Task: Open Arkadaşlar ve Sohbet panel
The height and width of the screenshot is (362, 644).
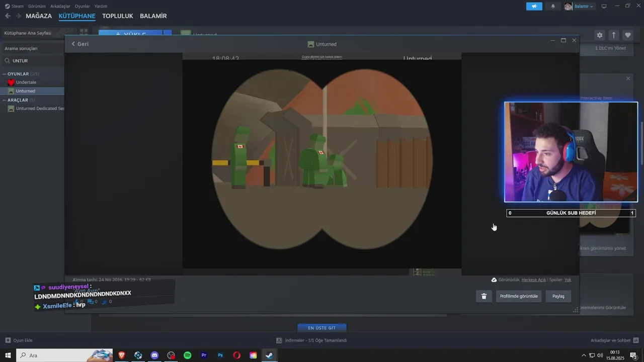Action: pyautogui.click(x=614, y=340)
